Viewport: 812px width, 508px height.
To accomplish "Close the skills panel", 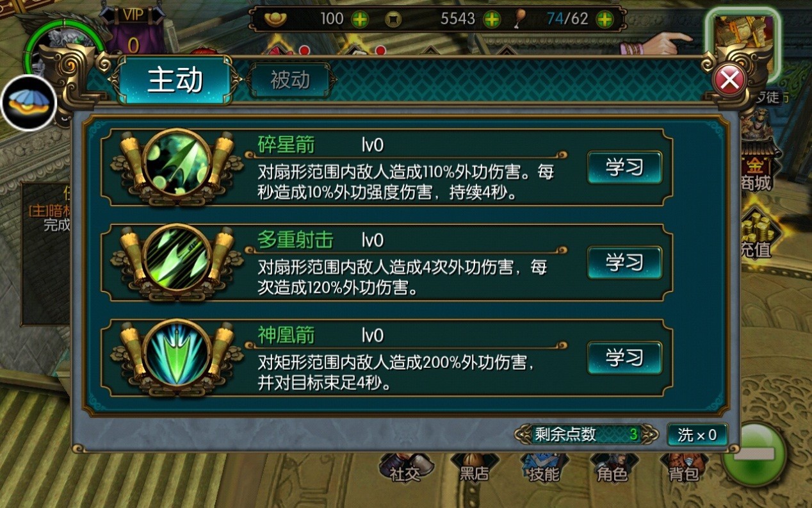I will (x=729, y=81).
